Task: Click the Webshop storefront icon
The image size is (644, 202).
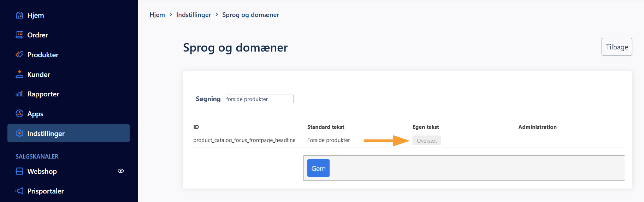Action: (19, 171)
